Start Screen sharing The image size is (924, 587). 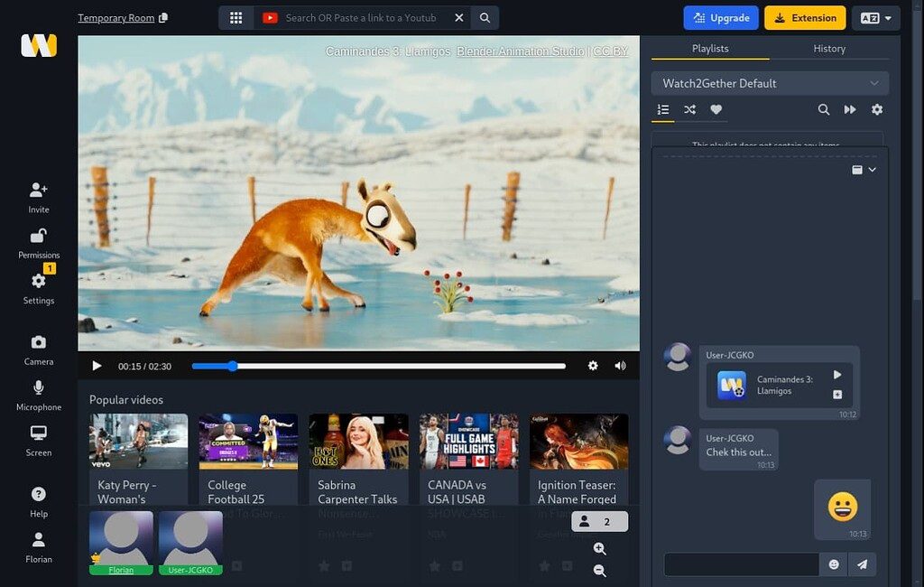click(38, 441)
